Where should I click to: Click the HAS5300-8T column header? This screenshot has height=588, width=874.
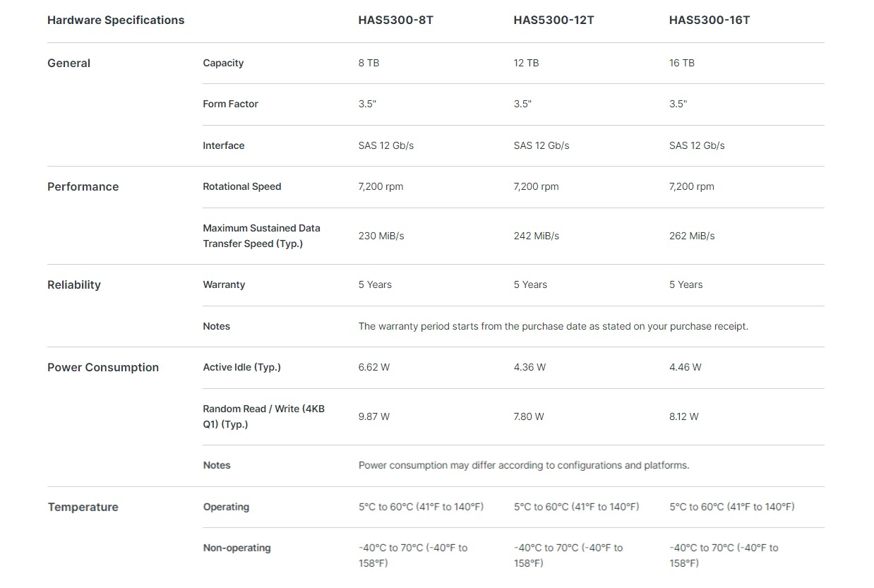(395, 20)
